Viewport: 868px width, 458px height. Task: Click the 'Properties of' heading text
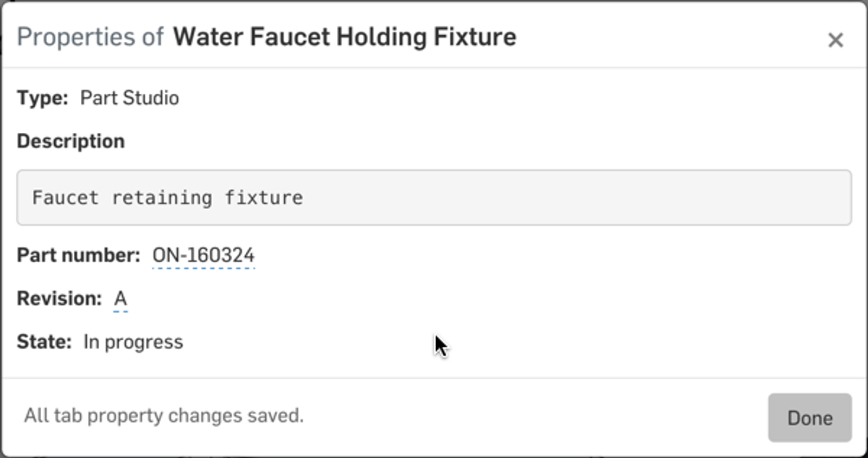pyautogui.click(x=90, y=37)
